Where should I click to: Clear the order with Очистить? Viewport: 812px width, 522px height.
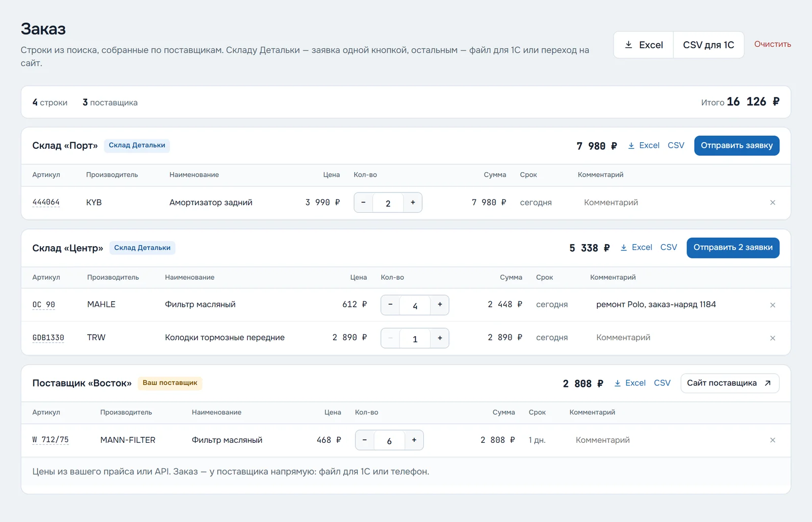click(x=772, y=44)
